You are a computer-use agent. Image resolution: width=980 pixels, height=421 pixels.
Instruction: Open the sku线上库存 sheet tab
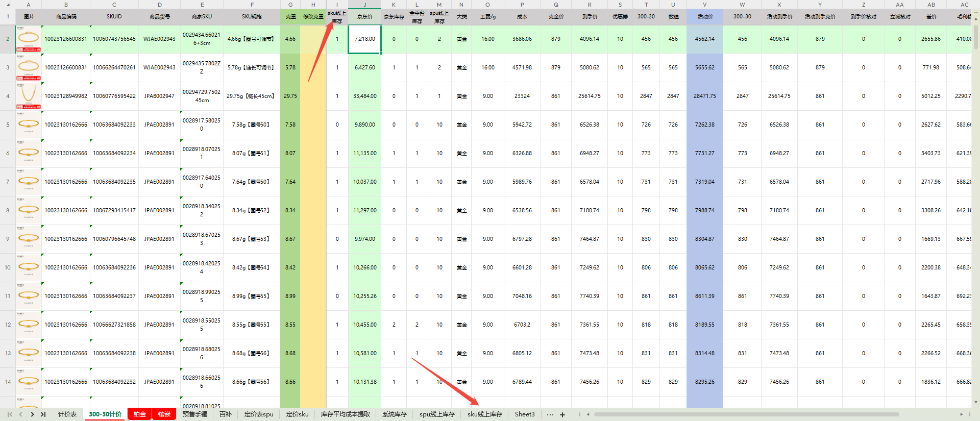pyautogui.click(x=484, y=414)
